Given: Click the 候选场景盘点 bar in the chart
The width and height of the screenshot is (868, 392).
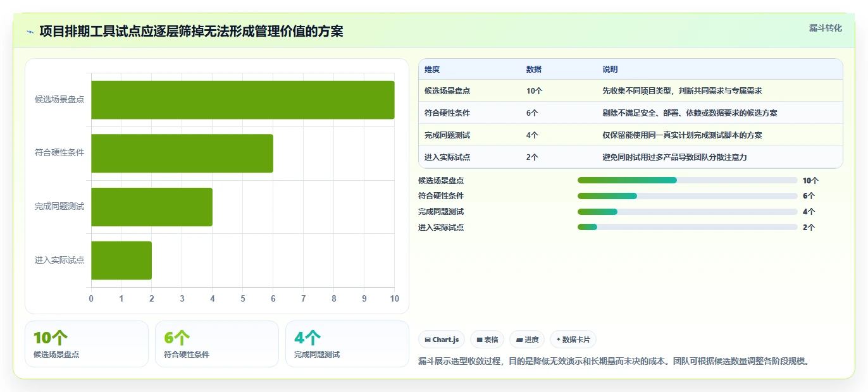Looking at the screenshot, I should 243,100.
